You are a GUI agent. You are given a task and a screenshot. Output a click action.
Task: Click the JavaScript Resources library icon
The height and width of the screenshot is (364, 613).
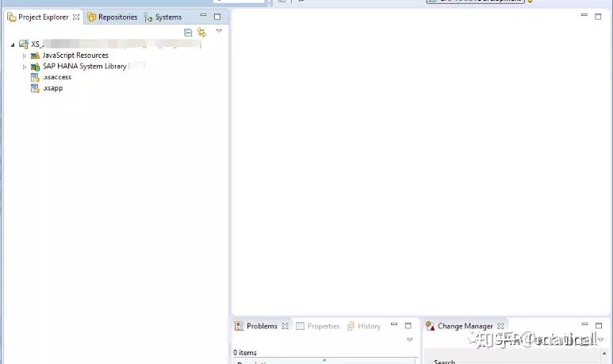[x=35, y=56]
